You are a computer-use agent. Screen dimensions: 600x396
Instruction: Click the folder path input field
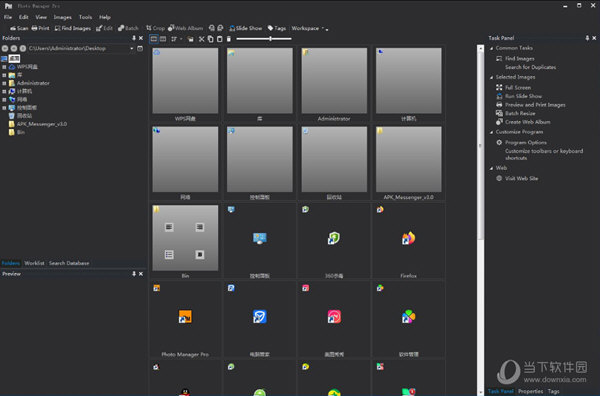click(78, 49)
